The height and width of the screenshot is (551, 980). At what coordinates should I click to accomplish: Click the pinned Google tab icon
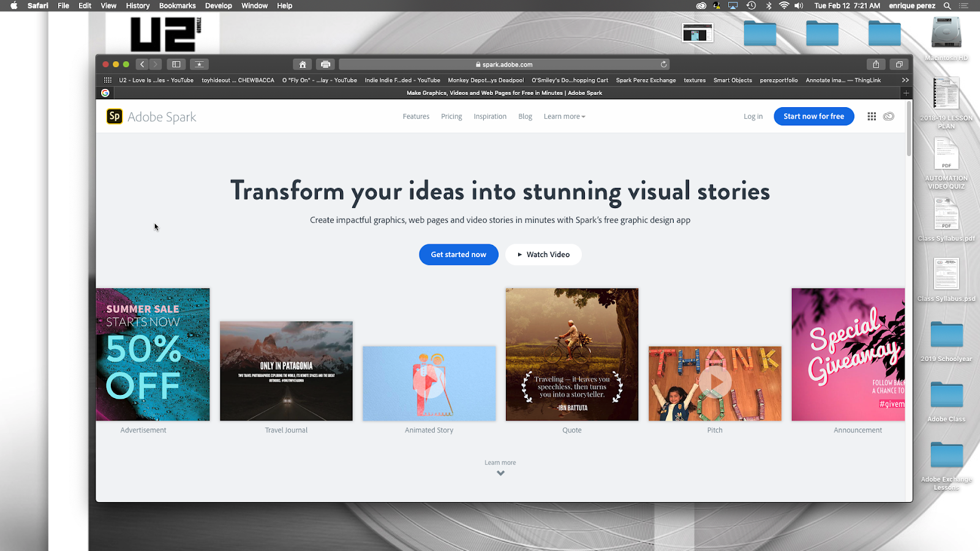[105, 93]
